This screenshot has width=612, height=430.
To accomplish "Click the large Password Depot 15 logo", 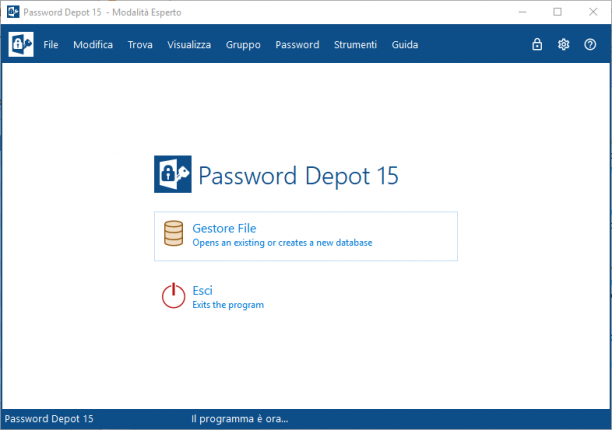I will coord(173,174).
